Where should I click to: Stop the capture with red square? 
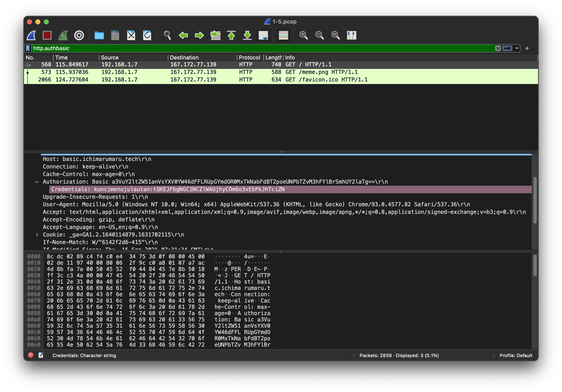pos(47,35)
